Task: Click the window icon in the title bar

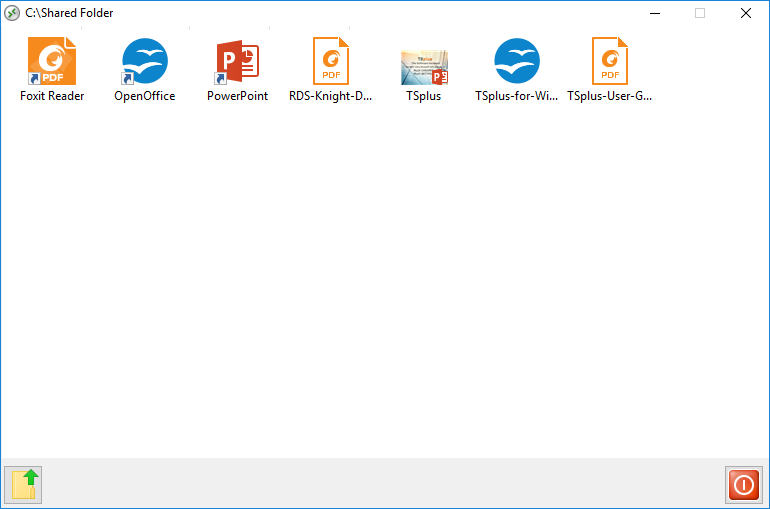Action: coord(12,13)
